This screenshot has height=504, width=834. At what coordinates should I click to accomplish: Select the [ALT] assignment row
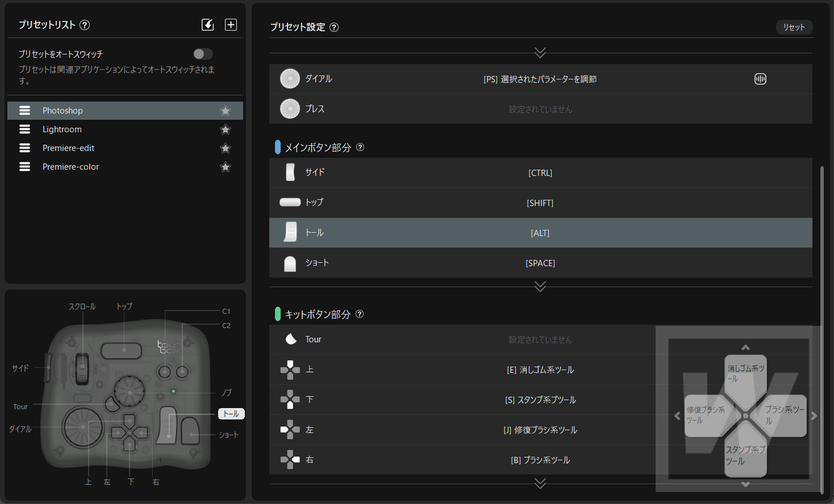(x=540, y=233)
